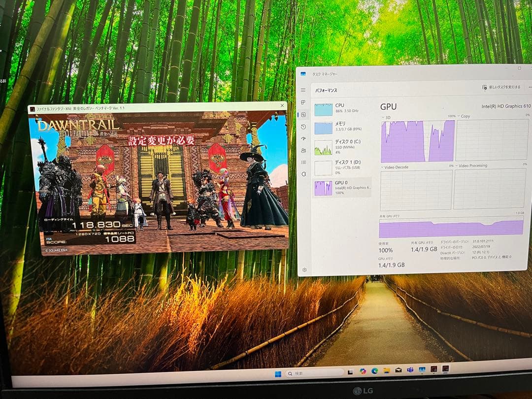The height and width of the screenshot is (399, 532).
Task: Open the 3D graph engine dropdown
Action: tap(383, 116)
